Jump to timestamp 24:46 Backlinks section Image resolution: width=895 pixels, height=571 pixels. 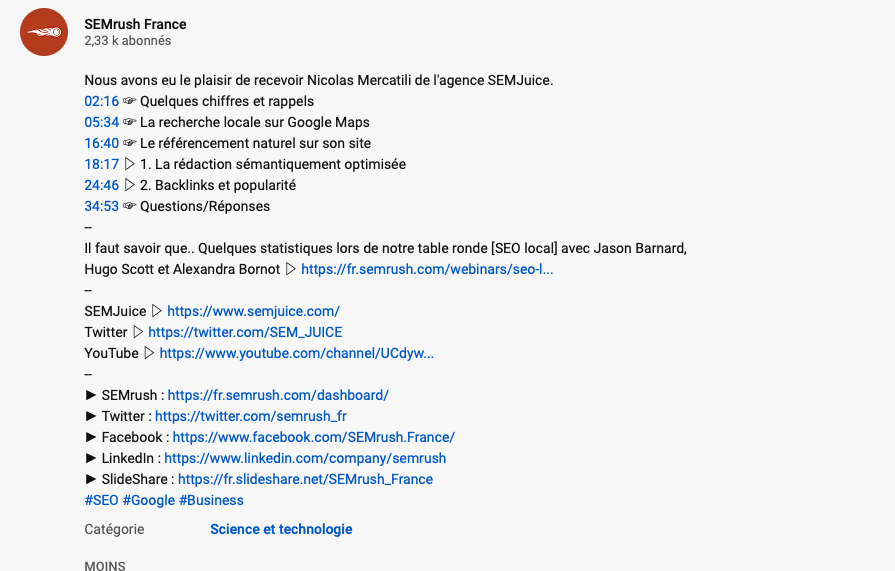(102, 185)
